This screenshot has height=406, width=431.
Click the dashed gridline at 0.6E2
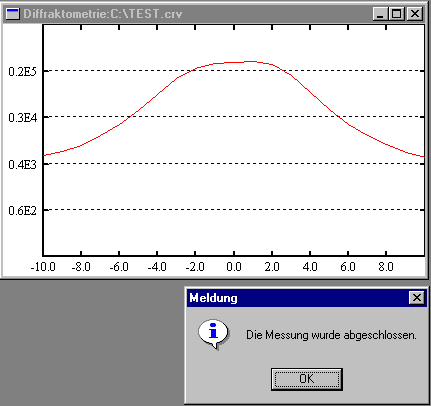233,210
